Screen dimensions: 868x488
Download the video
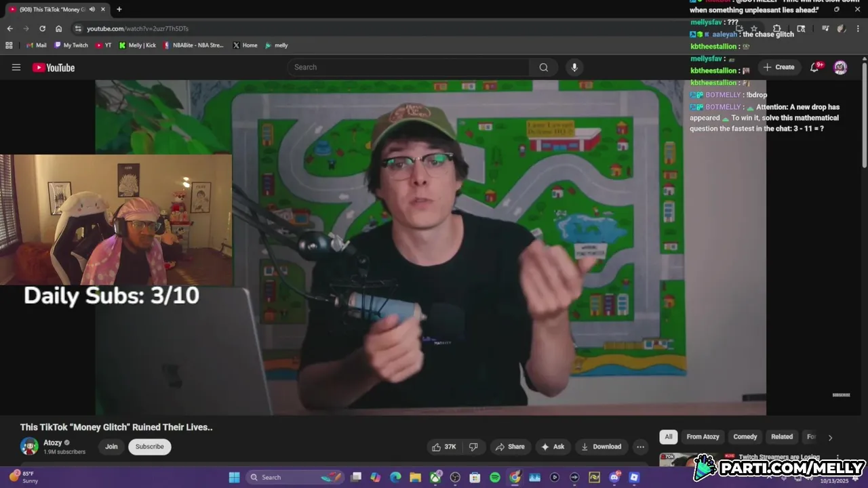[601, 447]
